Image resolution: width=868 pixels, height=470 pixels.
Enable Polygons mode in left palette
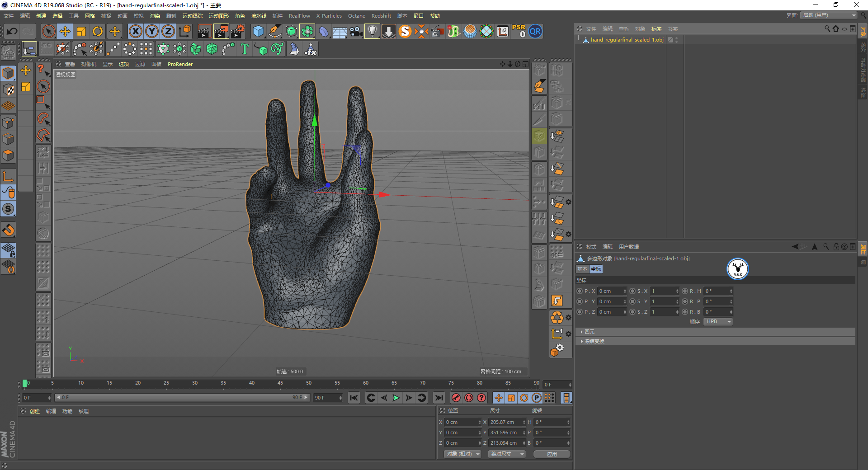click(x=8, y=155)
